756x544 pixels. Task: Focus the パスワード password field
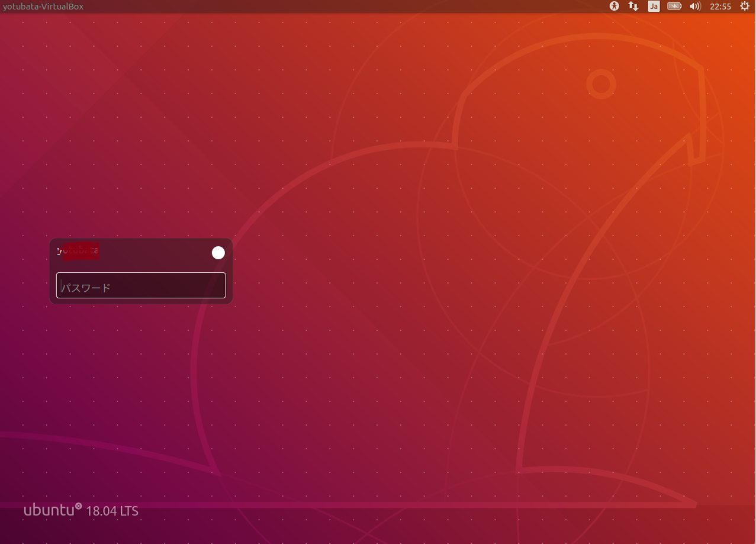(141, 285)
